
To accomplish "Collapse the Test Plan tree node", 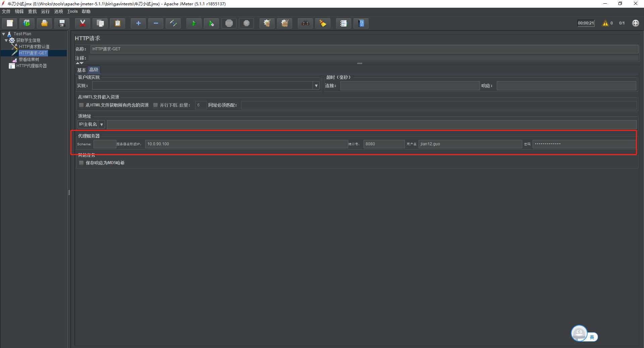I will pos(4,34).
